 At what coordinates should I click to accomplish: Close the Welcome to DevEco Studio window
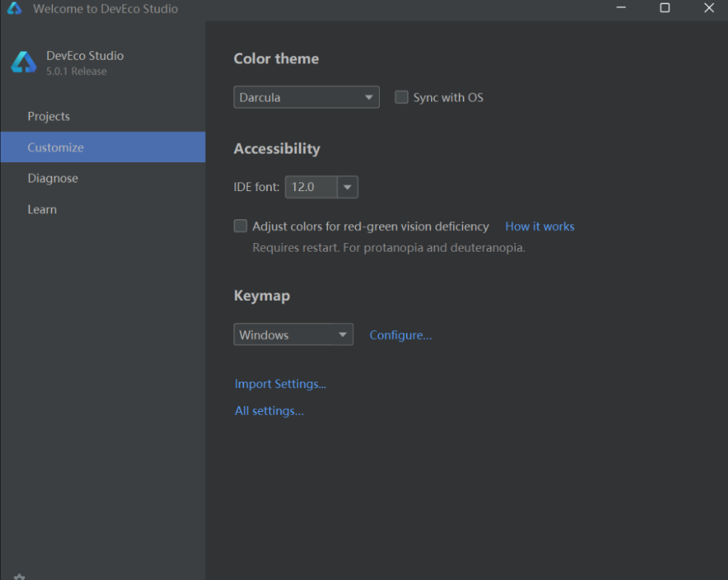pos(709,8)
